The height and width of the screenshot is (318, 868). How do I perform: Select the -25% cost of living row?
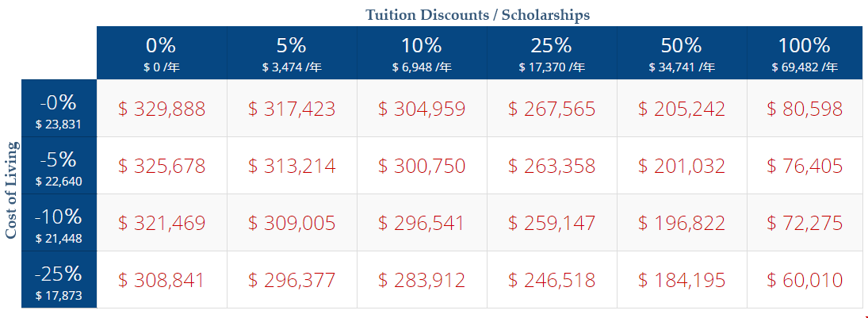click(59, 280)
